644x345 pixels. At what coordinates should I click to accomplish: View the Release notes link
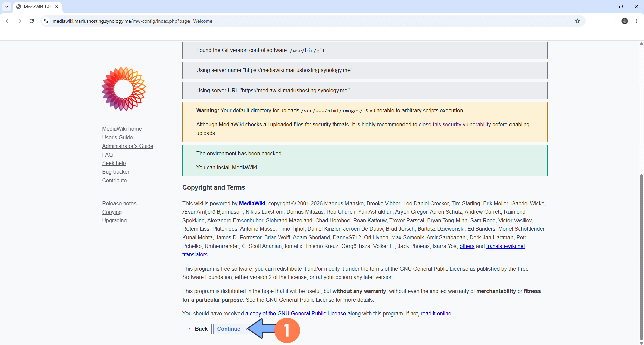pos(119,203)
